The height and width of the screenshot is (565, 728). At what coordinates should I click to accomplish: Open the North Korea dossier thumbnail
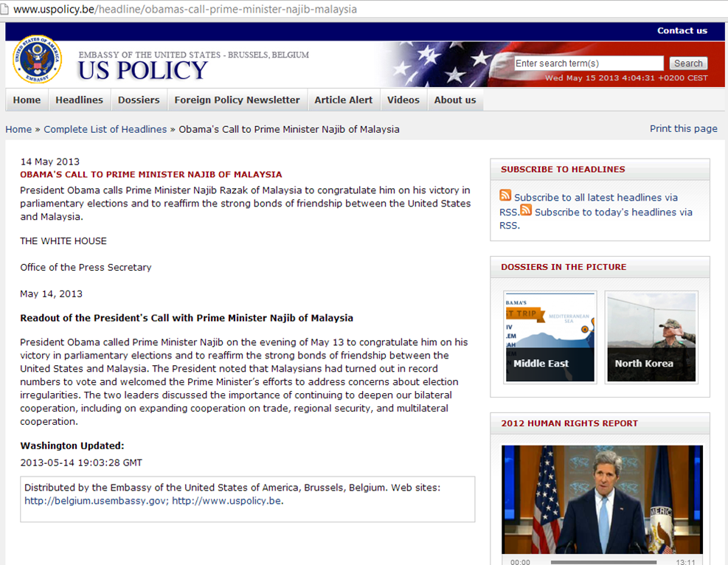tap(651, 336)
